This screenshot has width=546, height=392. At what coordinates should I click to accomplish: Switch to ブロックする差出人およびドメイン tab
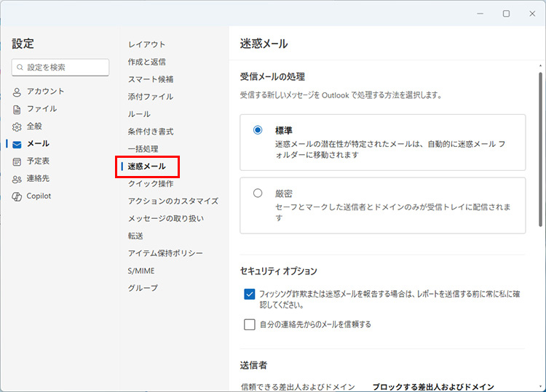click(433, 386)
